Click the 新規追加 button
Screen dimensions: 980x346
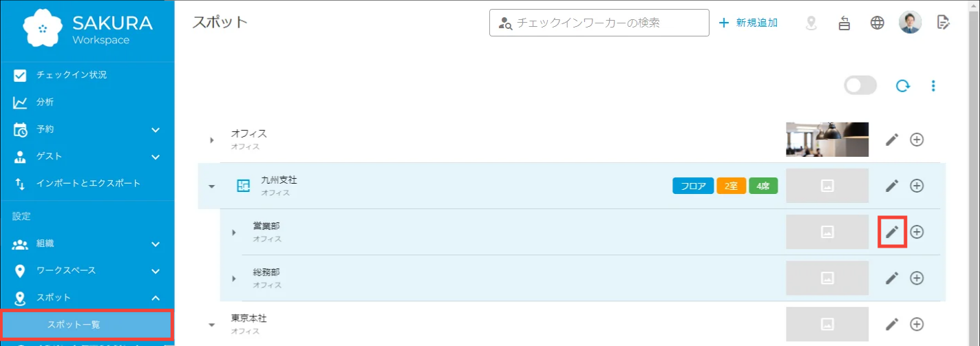click(x=748, y=23)
